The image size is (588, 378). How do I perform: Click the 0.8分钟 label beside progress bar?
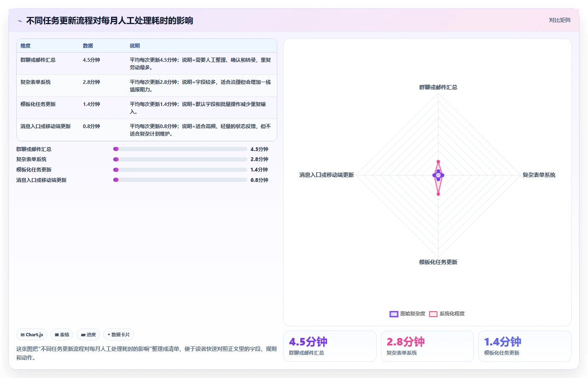pos(259,180)
